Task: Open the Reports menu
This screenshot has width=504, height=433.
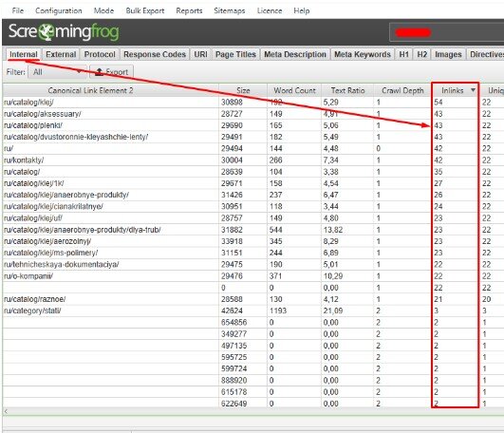Action: point(189,10)
